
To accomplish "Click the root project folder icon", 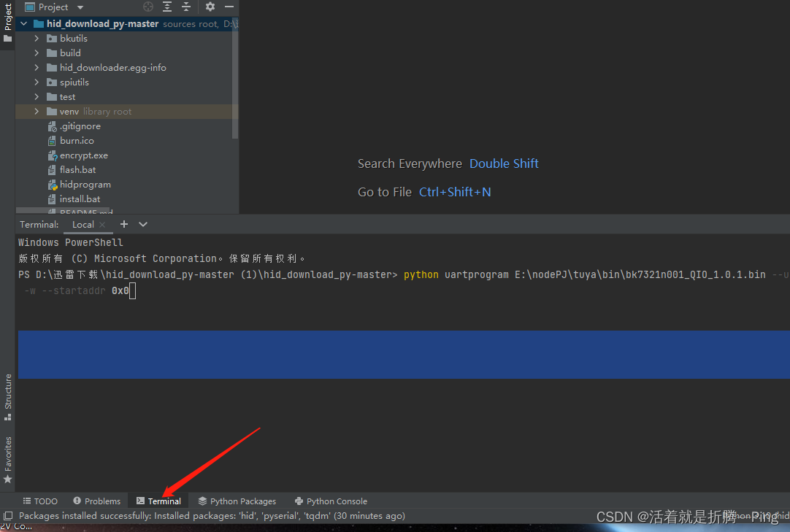I will click(39, 23).
